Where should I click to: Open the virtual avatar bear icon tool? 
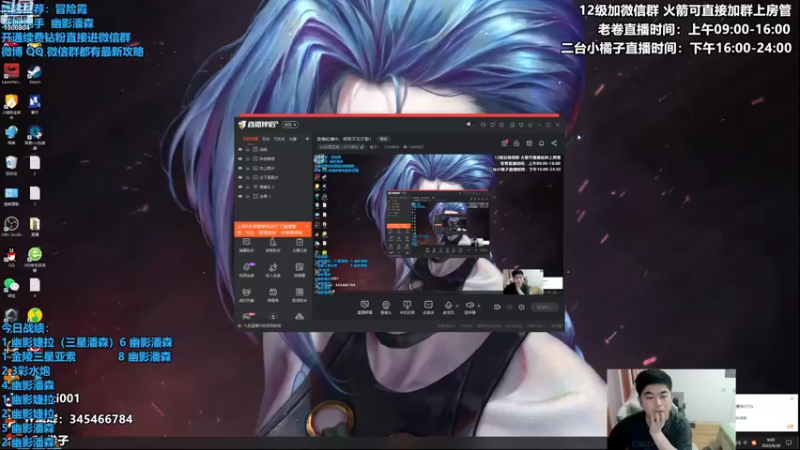(x=246, y=294)
